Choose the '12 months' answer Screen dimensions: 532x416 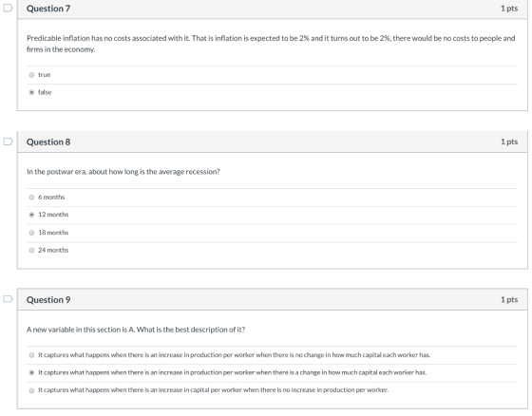(x=31, y=215)
